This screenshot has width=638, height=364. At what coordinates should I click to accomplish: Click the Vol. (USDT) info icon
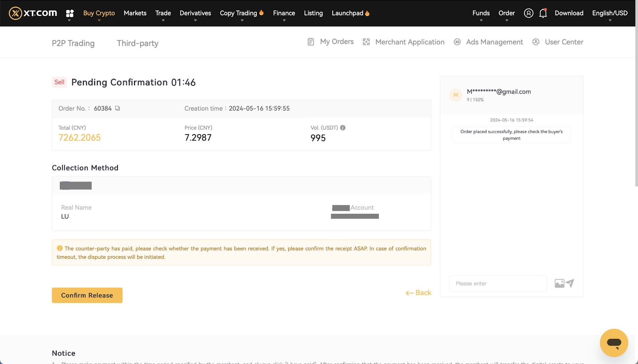[x=343, y=128]
